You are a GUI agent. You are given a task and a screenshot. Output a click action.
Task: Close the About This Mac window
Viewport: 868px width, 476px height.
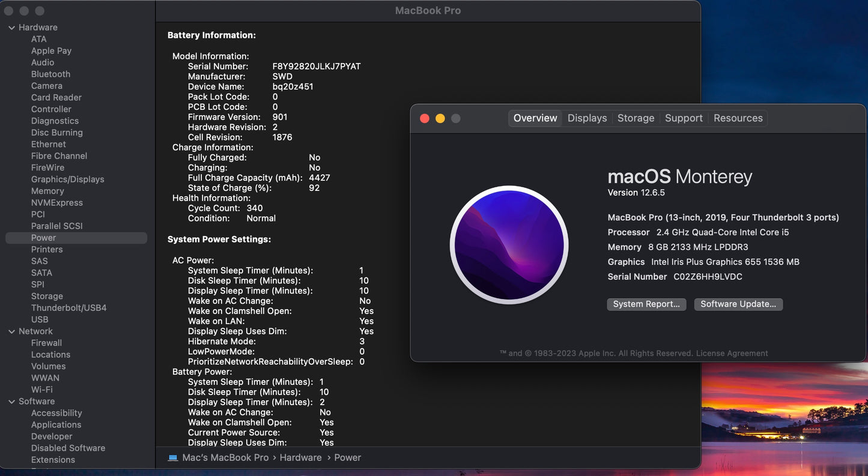point(425,118)
